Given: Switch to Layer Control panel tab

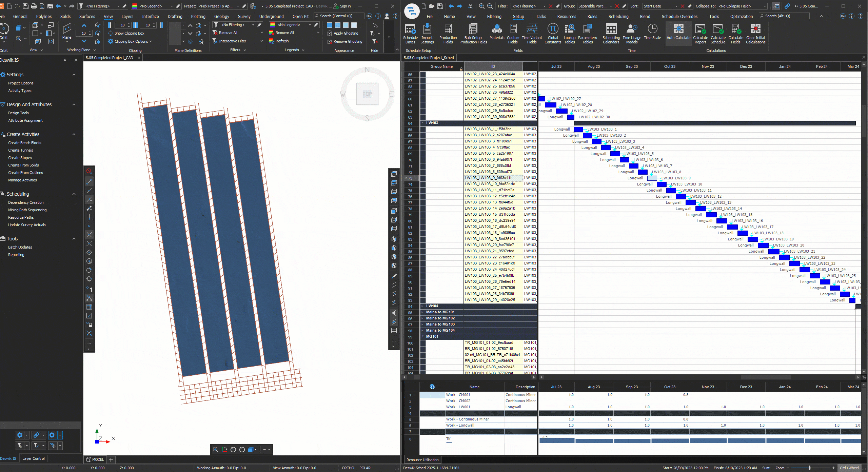Looking at the screenshot, I should click(x=33, y=458).
